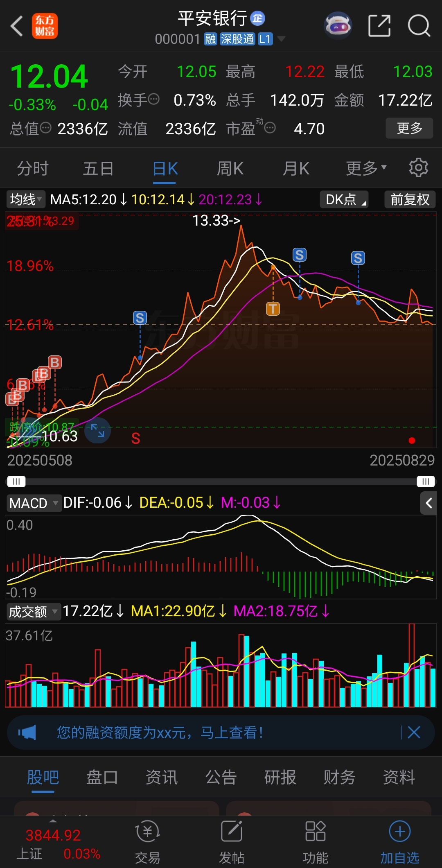Image resolution: width=442 pixels, height=868 pixels.
Task: Expand the 上证 index 3844.92 bar
Action: (53, 842)
